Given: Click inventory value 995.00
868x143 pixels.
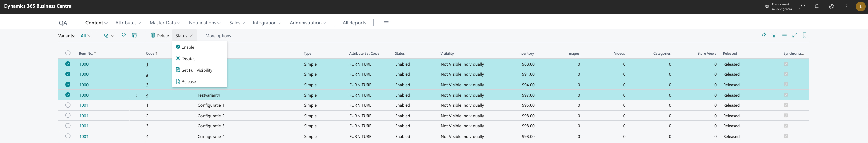Looking at the screenshot, I should (528, 105).
